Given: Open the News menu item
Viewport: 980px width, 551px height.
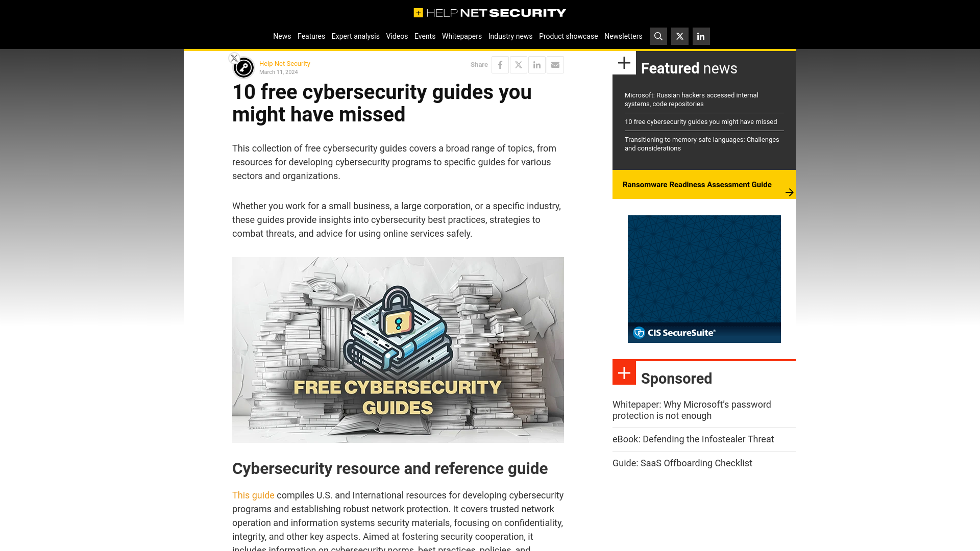Looking at the screenshot, I should tap(282, 36).
